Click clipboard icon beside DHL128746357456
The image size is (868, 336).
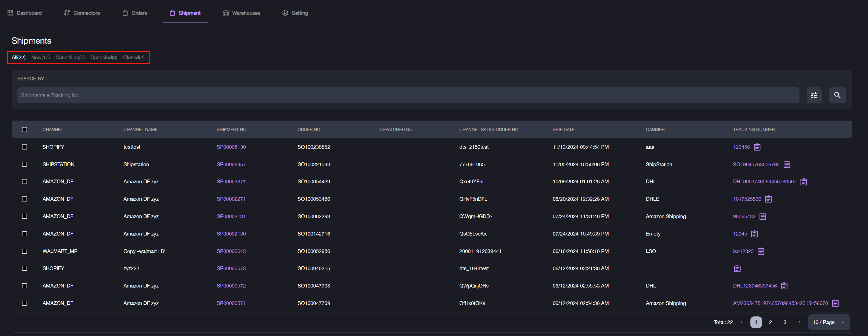pos(784,286)
